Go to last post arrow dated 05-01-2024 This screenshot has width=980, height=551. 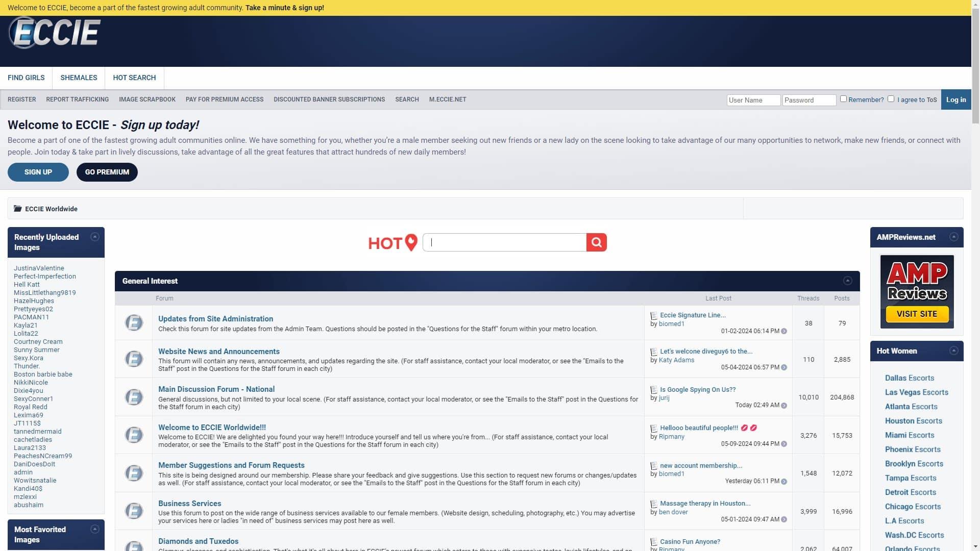(x=784, y=519)
